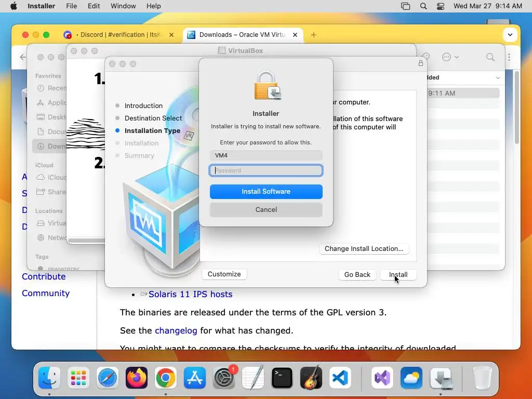Open Finder action ellipsis dropdown
Screen dimensions: 532x399
point(450,57)
